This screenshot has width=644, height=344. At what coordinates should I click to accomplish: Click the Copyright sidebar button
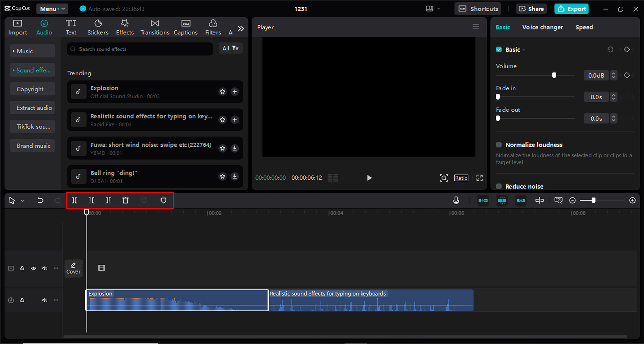32,89
